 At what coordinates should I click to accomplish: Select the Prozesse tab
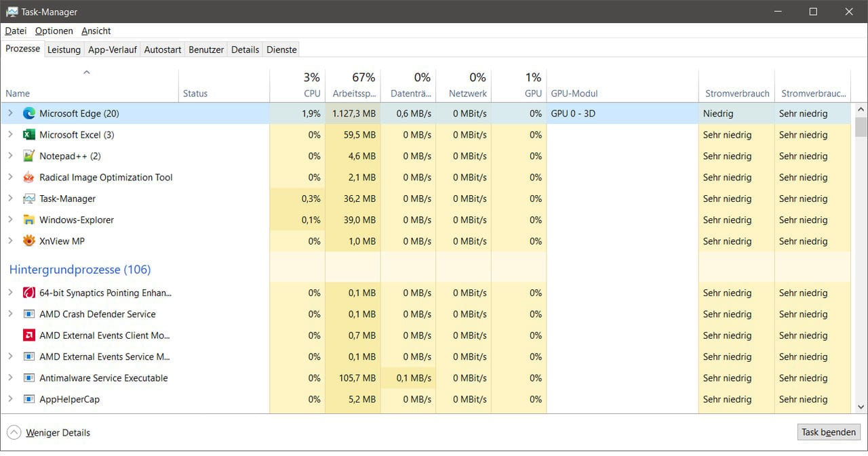click(x=23, y=49)
